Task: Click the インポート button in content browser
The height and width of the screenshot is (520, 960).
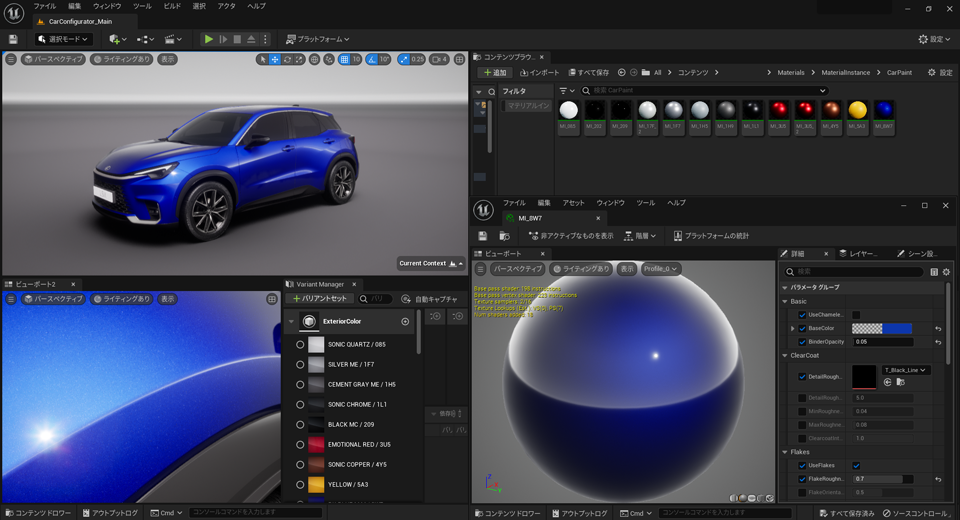Action: click(x=539, y=73)
